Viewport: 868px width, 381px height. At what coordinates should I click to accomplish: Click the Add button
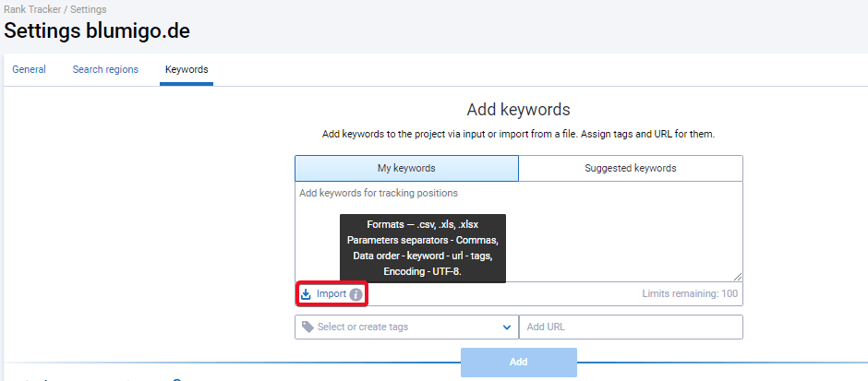(519, 363)
